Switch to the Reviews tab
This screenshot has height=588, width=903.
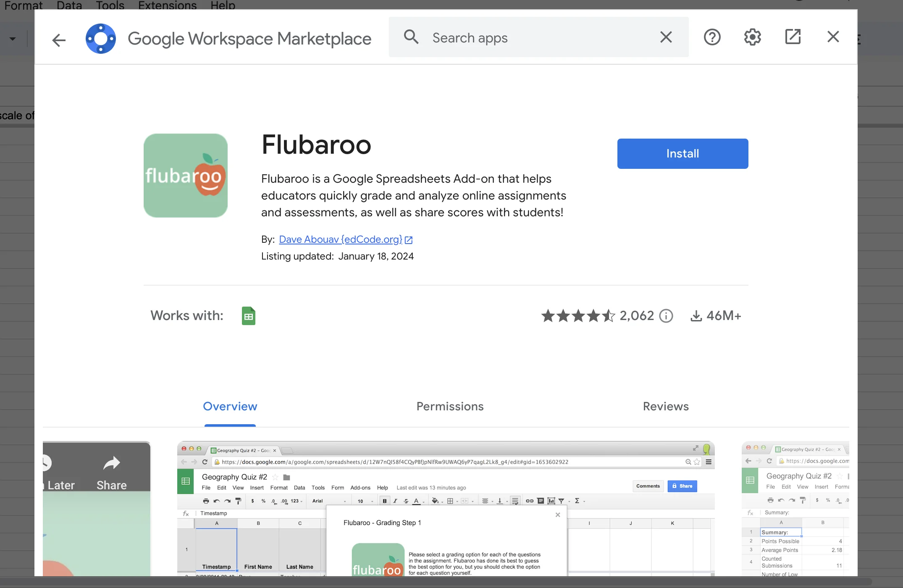pos(666,407)
